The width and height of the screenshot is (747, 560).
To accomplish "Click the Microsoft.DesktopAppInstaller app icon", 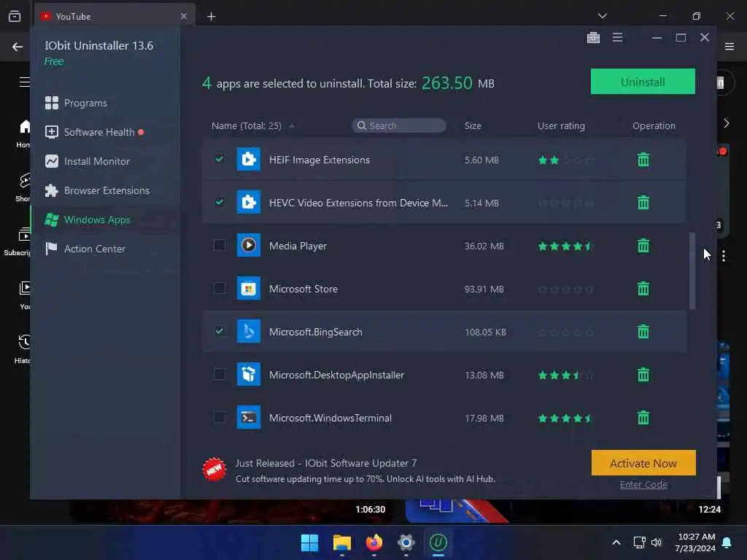I will [x=249, y=374].
